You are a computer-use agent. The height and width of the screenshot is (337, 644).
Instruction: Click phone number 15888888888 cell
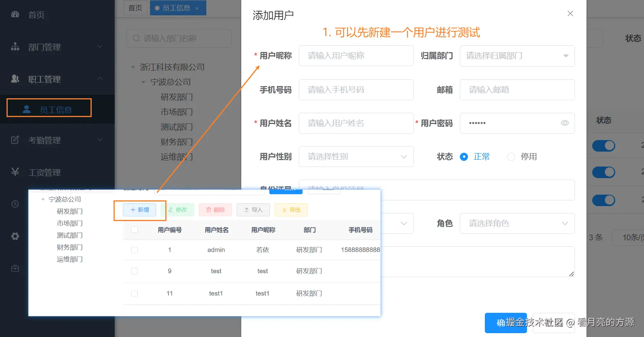tap(360, 250)
